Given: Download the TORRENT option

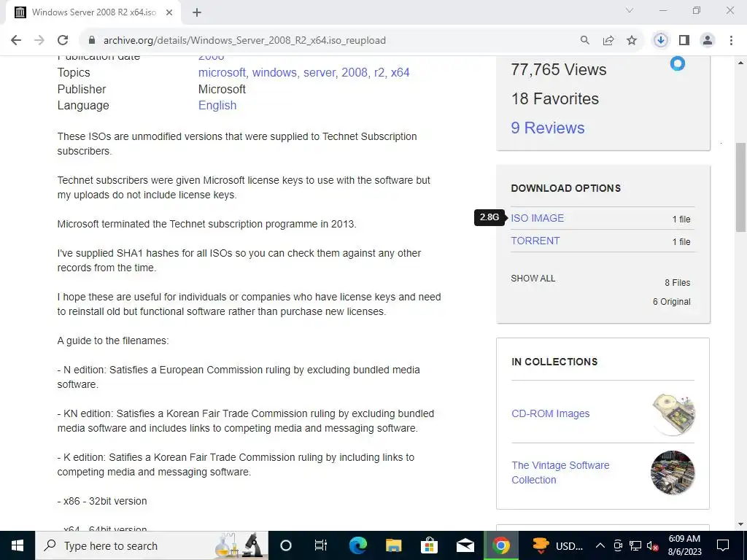Looking at the screenshot, I should coord(535,241).
